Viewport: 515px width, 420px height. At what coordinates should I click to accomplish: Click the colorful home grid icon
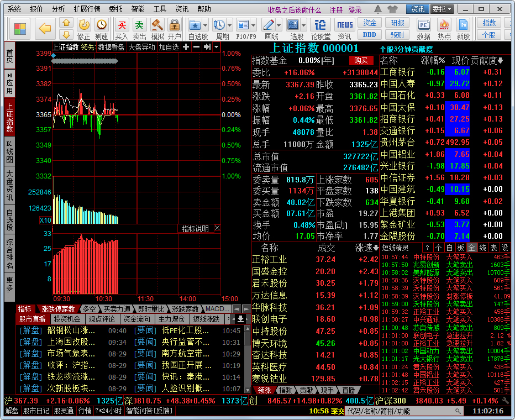[x=20, y=29]
